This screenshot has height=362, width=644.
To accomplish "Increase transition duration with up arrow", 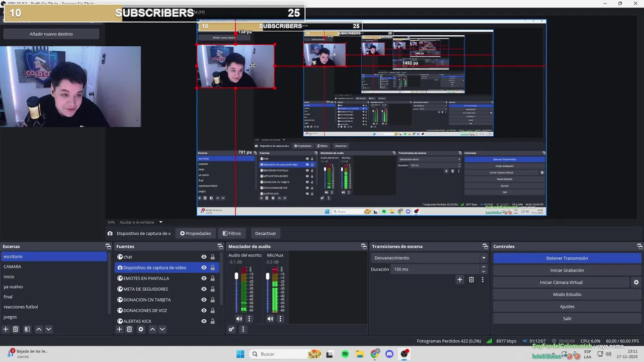I will 484,267.
